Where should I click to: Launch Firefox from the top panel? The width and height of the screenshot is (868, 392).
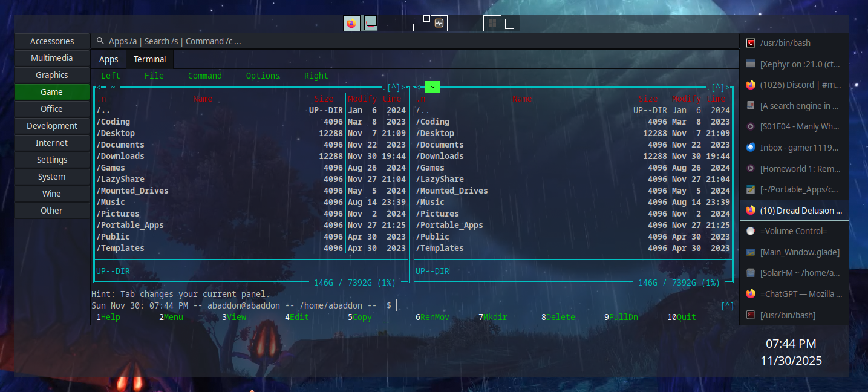[351, 24]
